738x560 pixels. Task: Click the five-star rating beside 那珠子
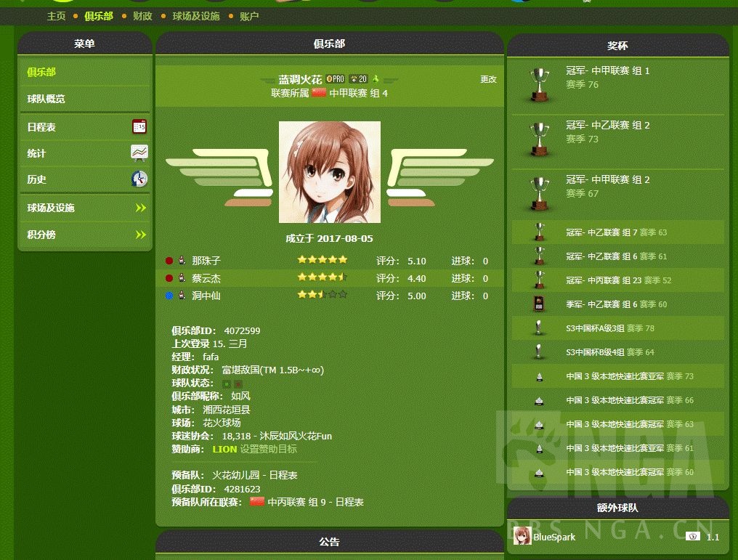tap(323, 259)
